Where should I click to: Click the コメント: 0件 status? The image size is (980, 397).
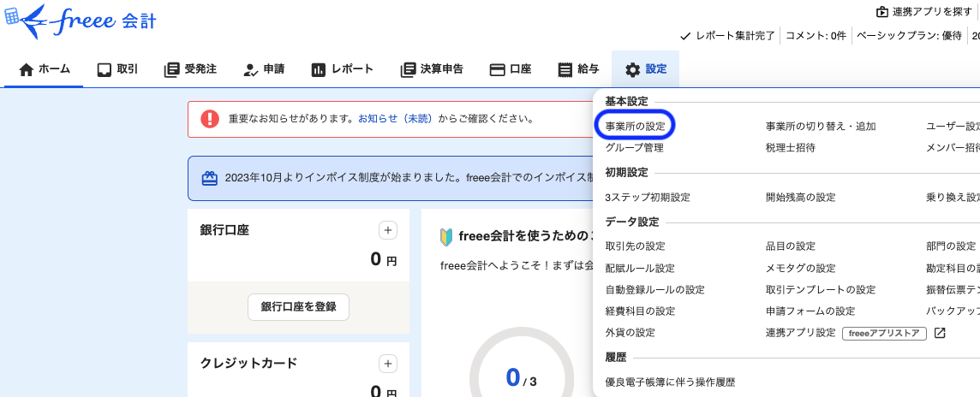coord(816,36)
